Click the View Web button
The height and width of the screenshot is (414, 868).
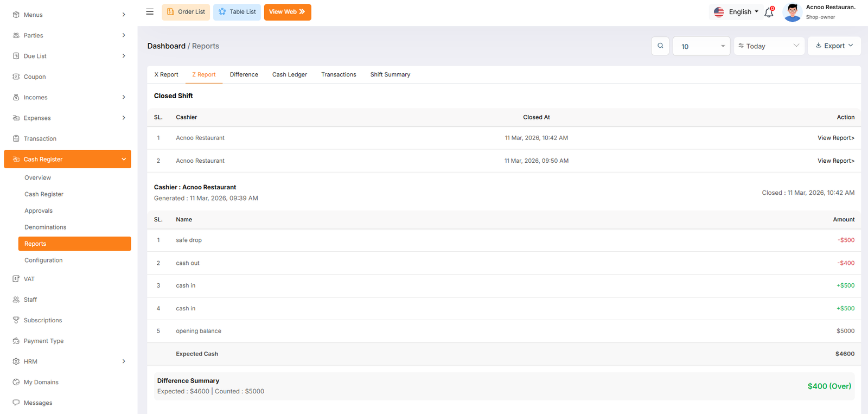click(x=287, y=12)
